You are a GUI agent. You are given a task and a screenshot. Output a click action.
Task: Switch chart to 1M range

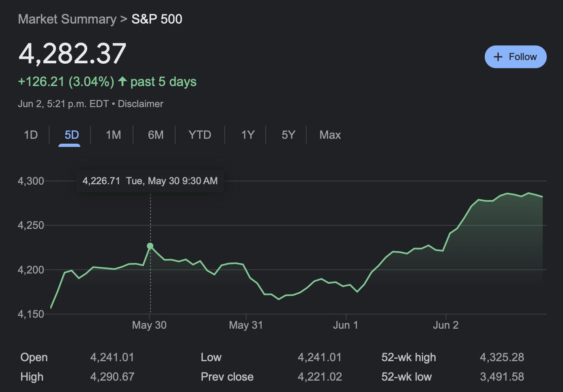click(x=114, y=135)
